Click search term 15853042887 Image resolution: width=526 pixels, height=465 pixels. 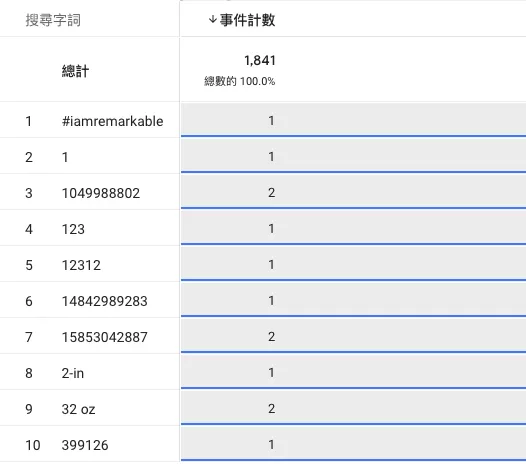pyautogui.click(x=105, y=337)
